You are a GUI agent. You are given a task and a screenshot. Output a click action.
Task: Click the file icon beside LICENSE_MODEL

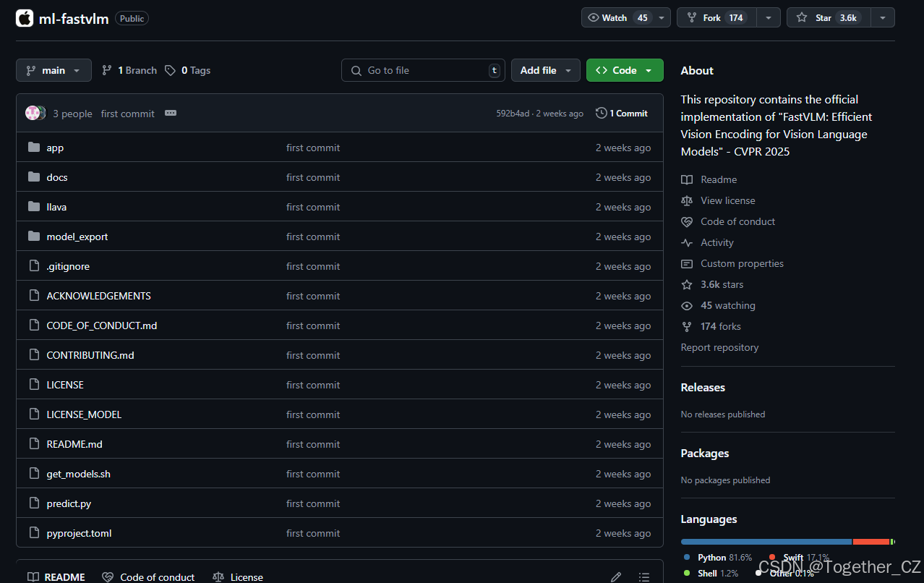(x=34, y=414)
